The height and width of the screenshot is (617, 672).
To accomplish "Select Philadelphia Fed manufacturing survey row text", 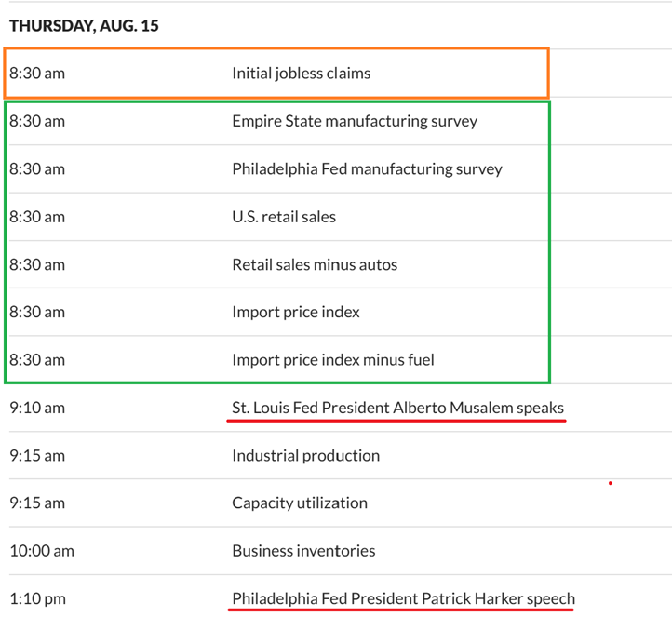I will coord(367,168).
